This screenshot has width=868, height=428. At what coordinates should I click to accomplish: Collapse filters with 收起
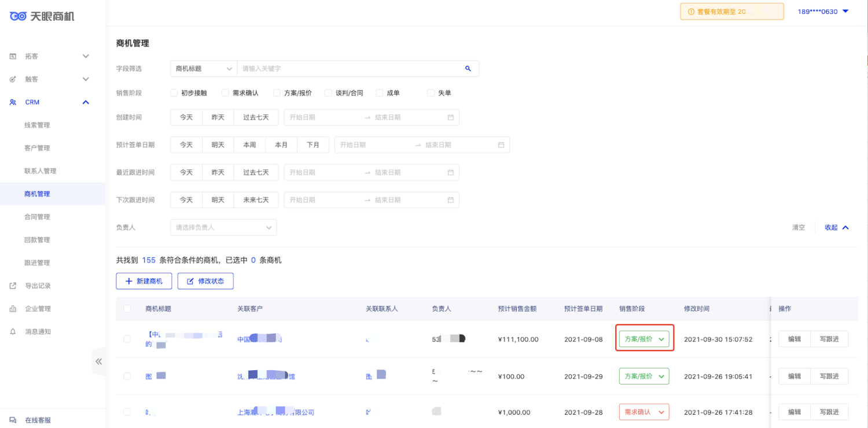[837, 227]
